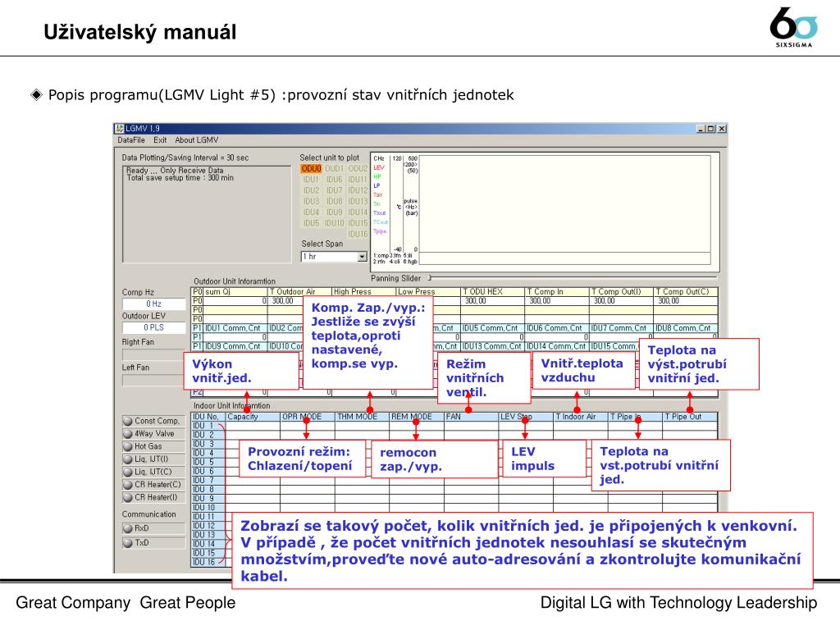This screenshot has height=630, width=840.
Task: Click the T Pipe Out column header
Action: (x=690, y=417)
